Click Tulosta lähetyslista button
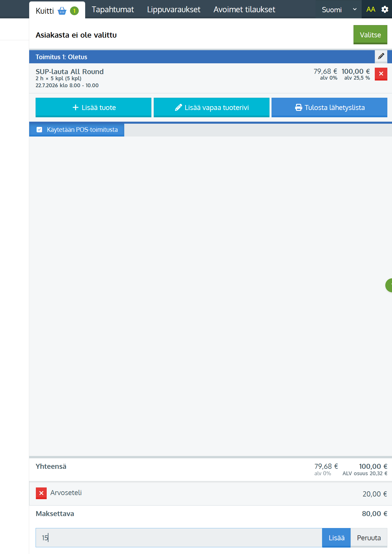 coord(329,107)
